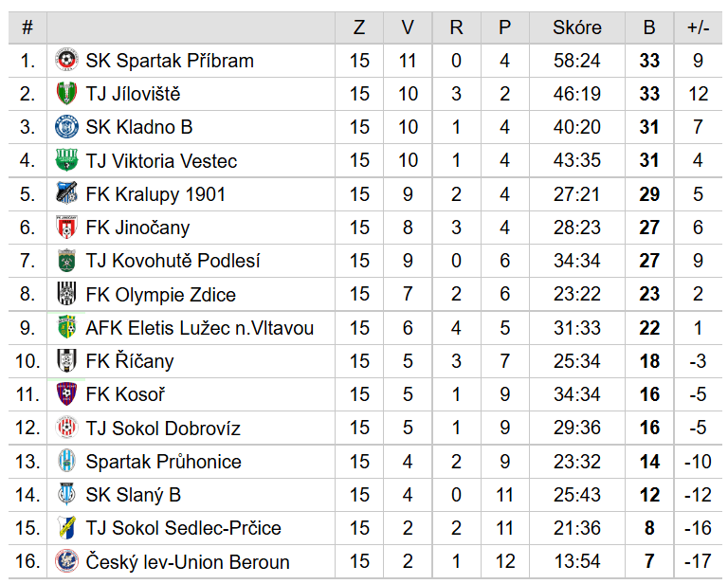This screenshot has height=584, width=728.
Task: Open TJ Sokol Sedlec-Prčice team name
Action: [x=183, y=528]
